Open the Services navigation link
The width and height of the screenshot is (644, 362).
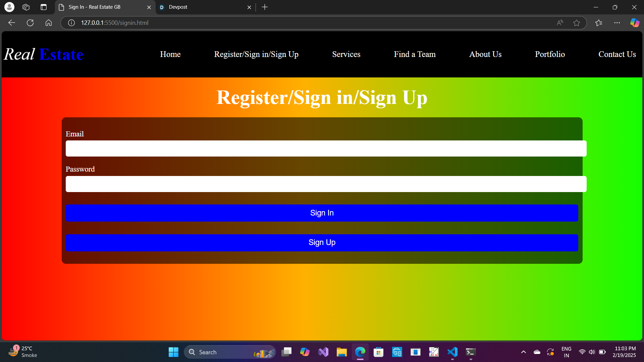pos(346,54)
